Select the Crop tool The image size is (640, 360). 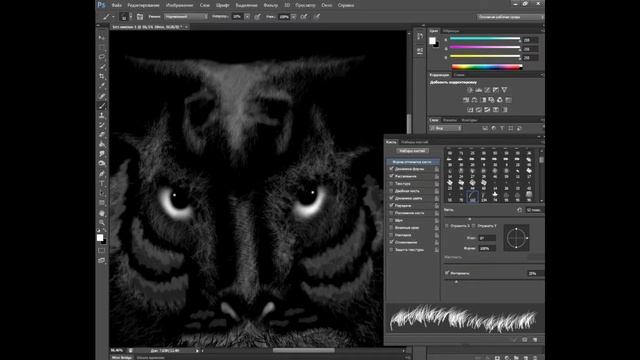102,76
